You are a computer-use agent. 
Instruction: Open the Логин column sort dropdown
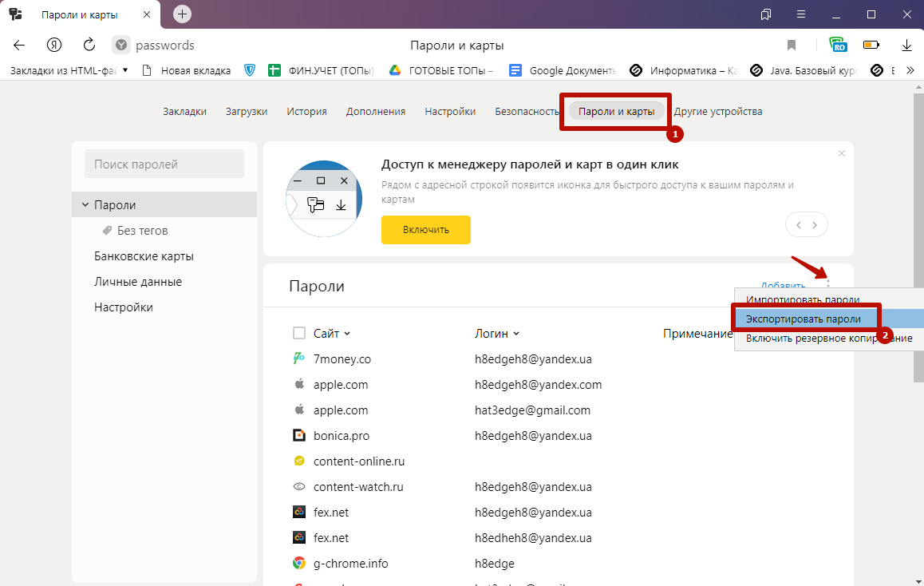coord(516,334)
